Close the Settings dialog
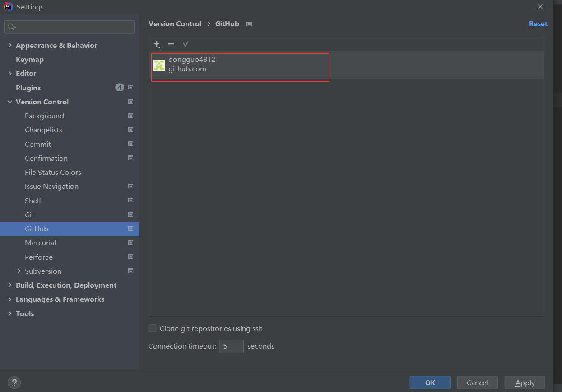The height and width of the screenshot is (392, 562). (x=540, y=7)
